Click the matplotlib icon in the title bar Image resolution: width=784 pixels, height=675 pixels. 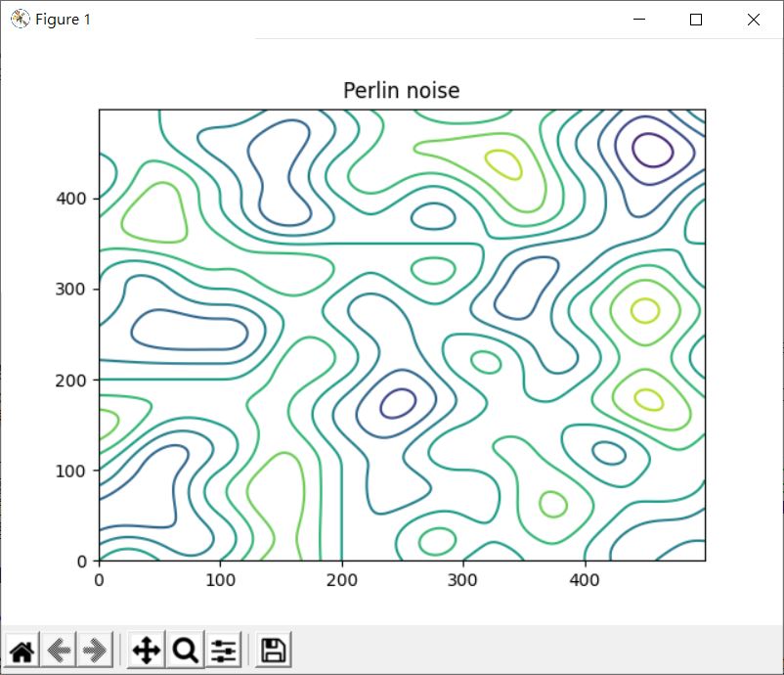click(x=20, y=19)
